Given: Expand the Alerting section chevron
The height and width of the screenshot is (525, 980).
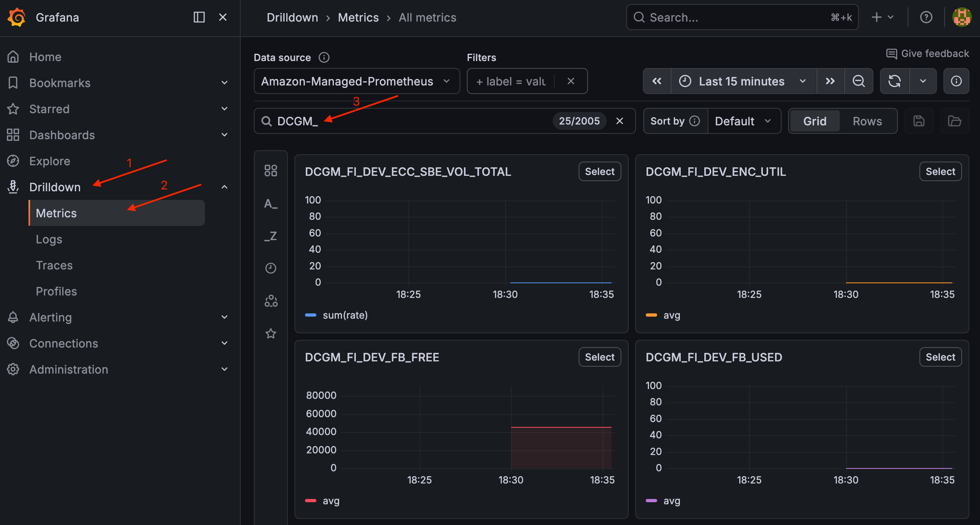Looking at the screenshot, I should point(224,317).
